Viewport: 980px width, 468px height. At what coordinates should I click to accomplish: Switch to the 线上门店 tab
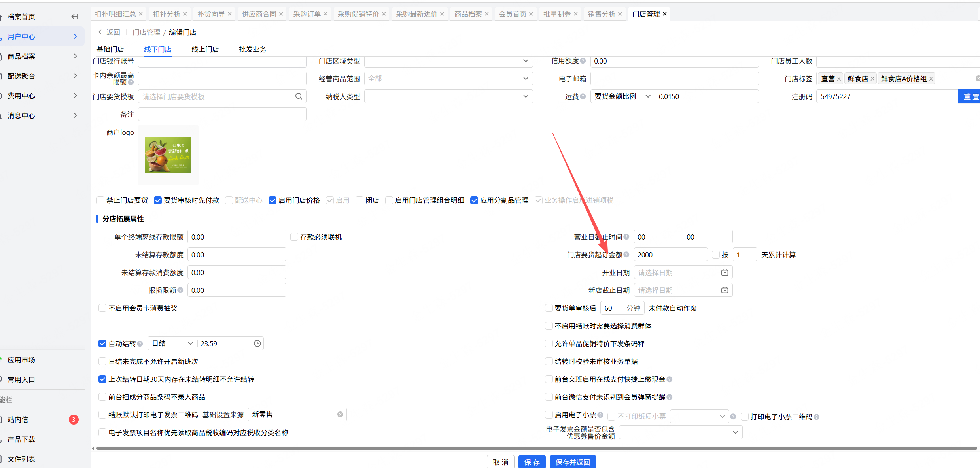205,49
